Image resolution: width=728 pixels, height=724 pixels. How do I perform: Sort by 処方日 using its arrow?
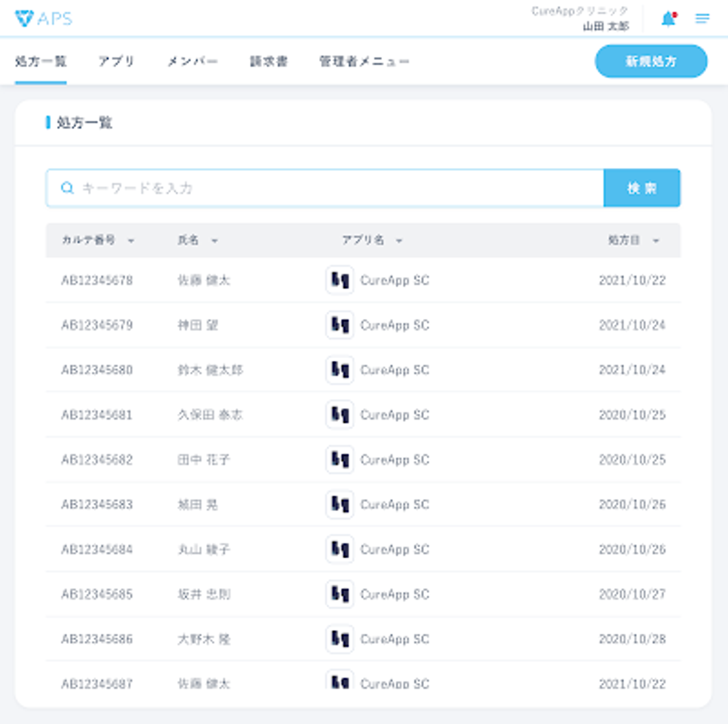tap(656, 241)
